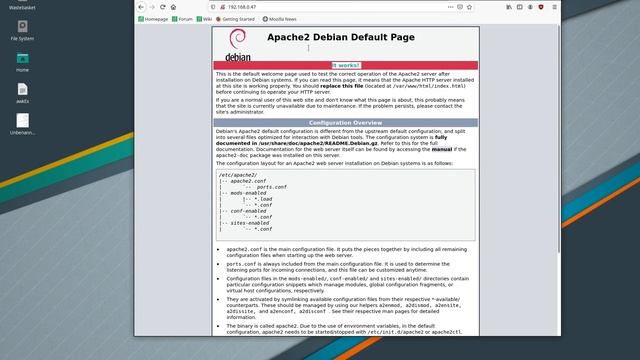640x360 pixels.
Task: Open the Wastebasket desktop icon
Action: click(x=22, y=5)
